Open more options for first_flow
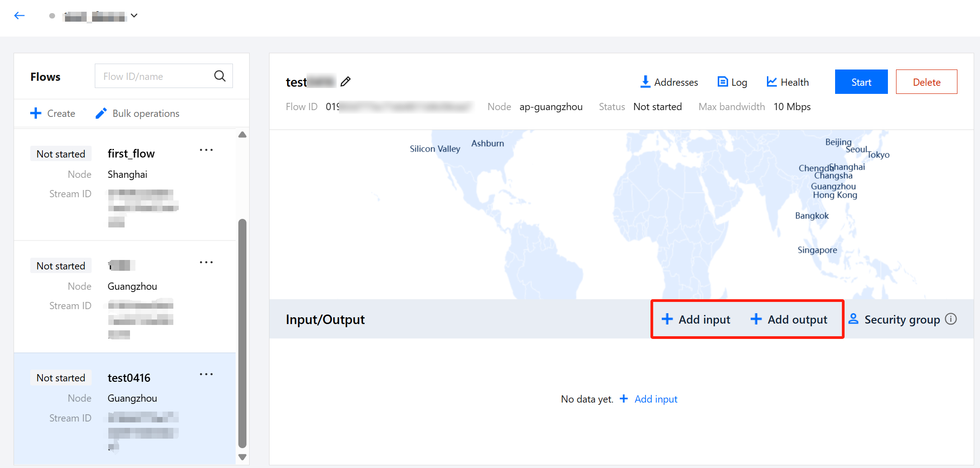980x468 pixels. tap(206, 150)
